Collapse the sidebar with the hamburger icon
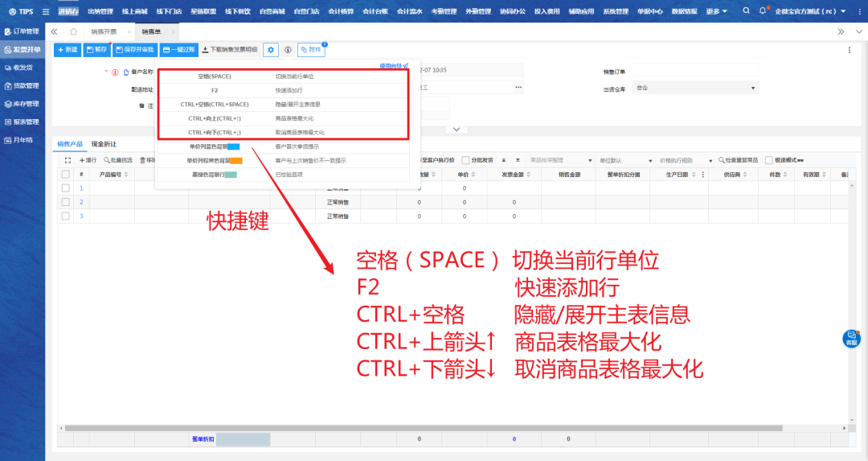Image resolution: width=868 pixels, height=461 pixels. point(45,11)
